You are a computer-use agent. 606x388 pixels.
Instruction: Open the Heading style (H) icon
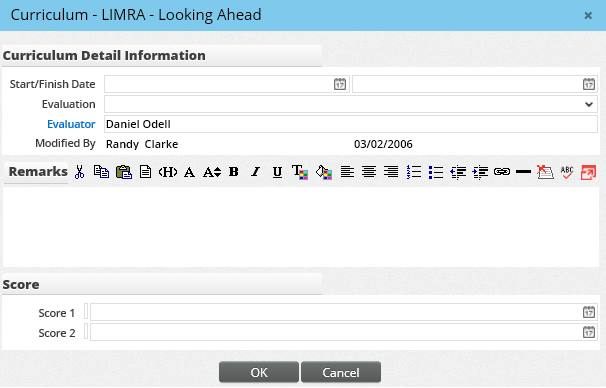pos(168,172)
